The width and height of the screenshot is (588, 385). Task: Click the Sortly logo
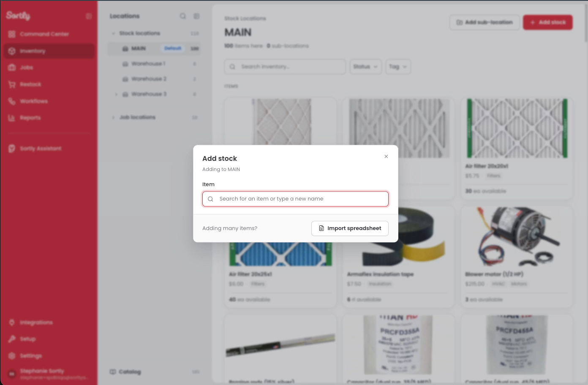[18, 16]
